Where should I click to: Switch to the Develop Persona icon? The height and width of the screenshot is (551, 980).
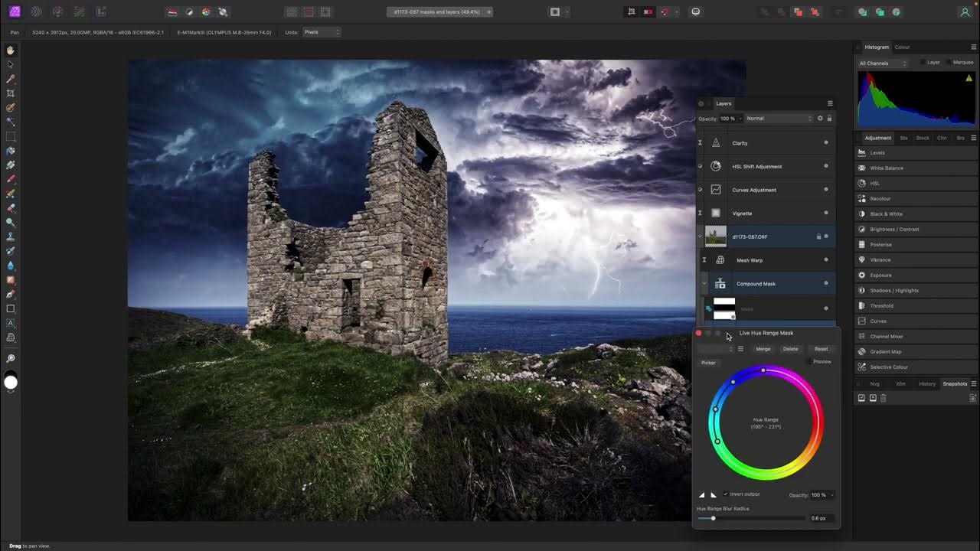[58, 12]
